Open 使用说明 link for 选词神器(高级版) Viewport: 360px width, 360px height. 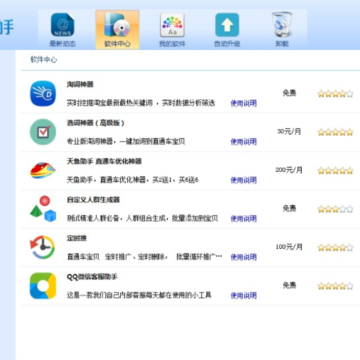tap(244, 142)
